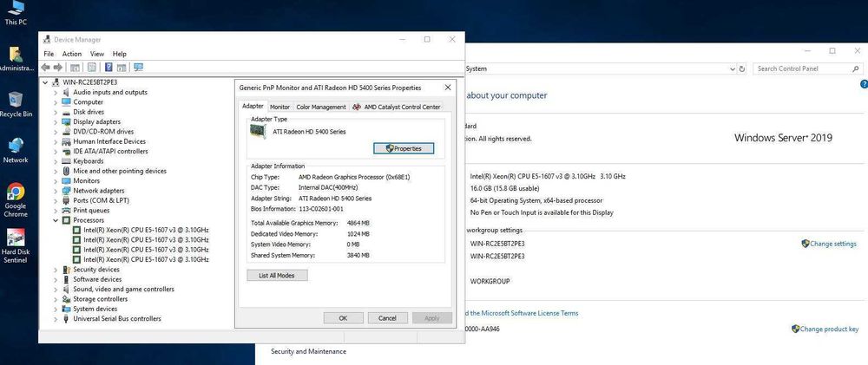The width and height of the screenshot is (868, 365).
Task: Switch to the Monitor tab
Action: tap(279, 107)
